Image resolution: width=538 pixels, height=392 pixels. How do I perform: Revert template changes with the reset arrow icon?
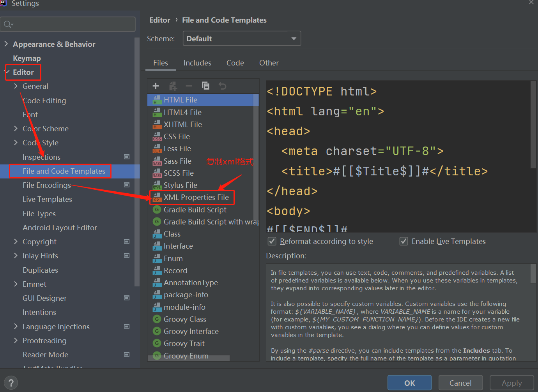222,86
